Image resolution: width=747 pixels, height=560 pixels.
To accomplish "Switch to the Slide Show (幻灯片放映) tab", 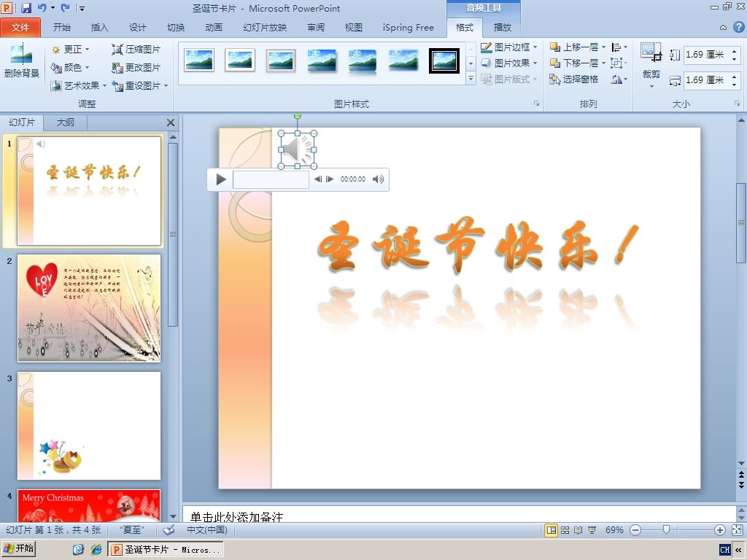I will [265, 28].
